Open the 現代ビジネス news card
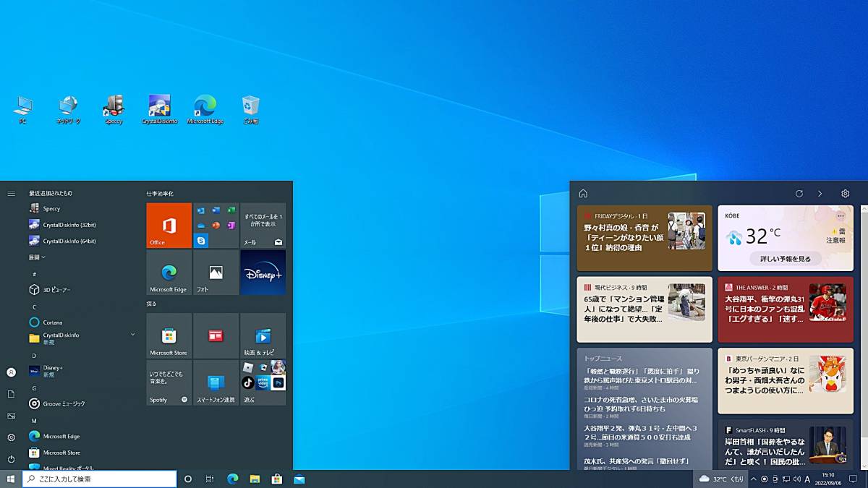Image resolution: width=868 pixels, height=488 pixels. pos(644,309)
